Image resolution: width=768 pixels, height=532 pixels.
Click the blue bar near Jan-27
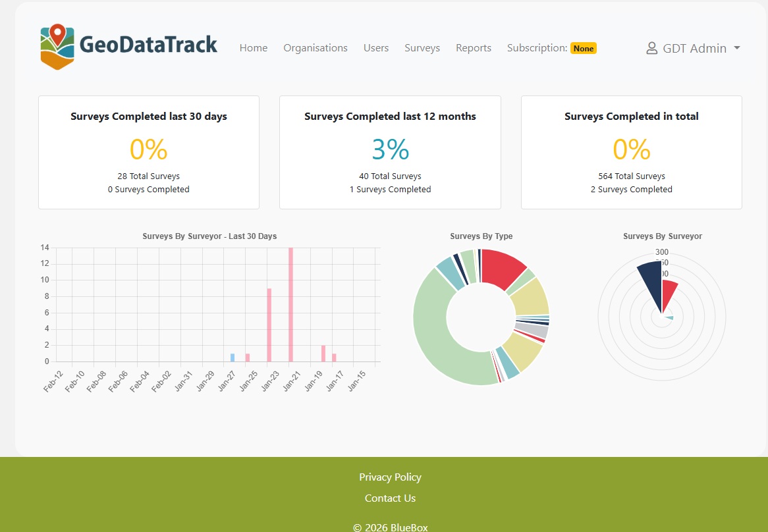click(232, 358)
